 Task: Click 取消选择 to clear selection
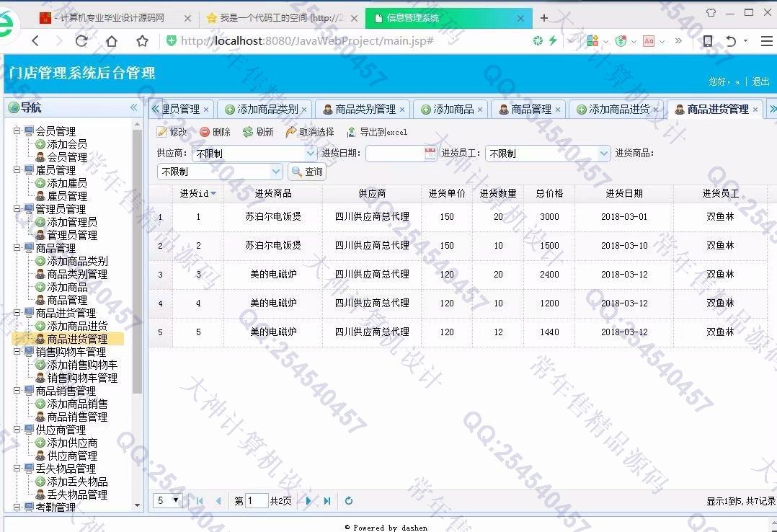[x=310, y=132]
